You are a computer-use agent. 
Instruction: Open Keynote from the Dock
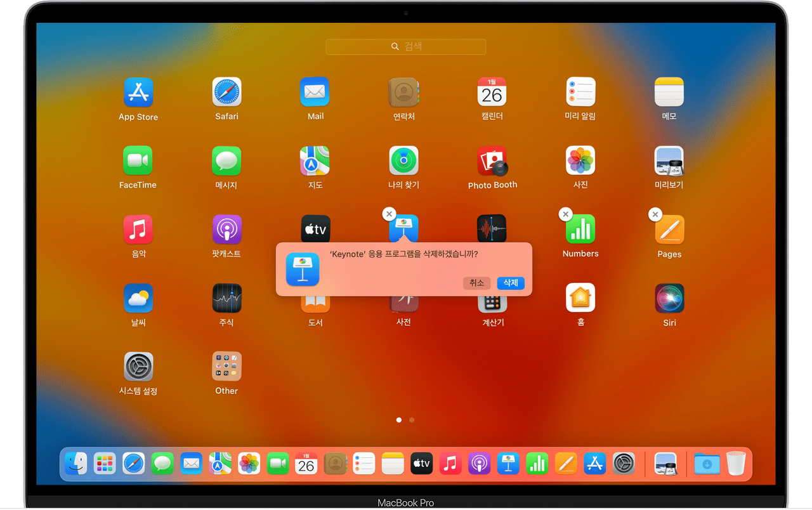point(508,463)
